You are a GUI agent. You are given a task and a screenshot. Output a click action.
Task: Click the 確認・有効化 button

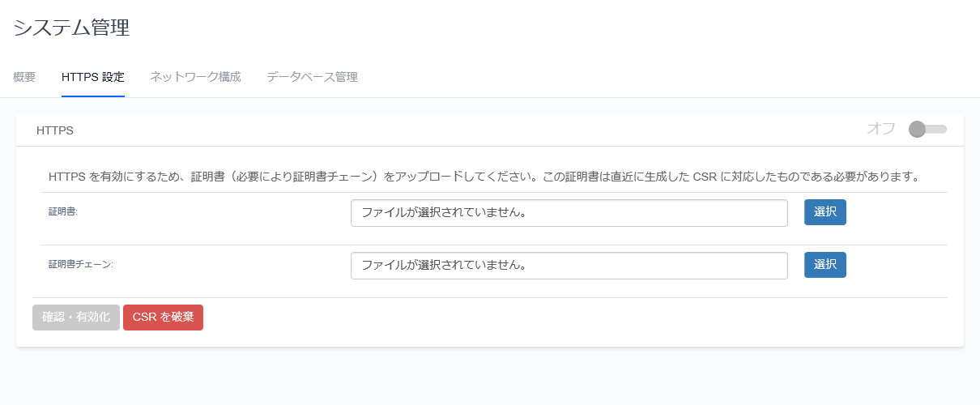click(x=76, y=318)
